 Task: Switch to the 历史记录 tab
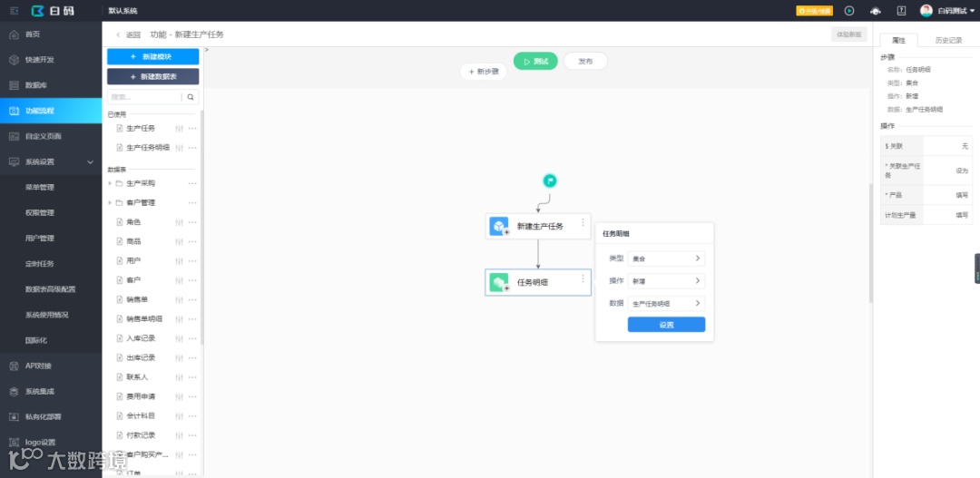coord(948,40)
